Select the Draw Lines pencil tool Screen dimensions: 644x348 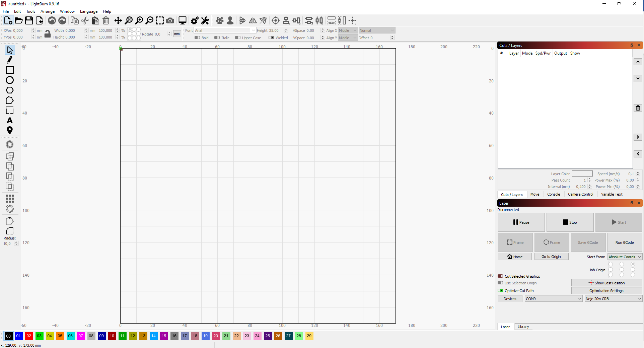(9, 60)
